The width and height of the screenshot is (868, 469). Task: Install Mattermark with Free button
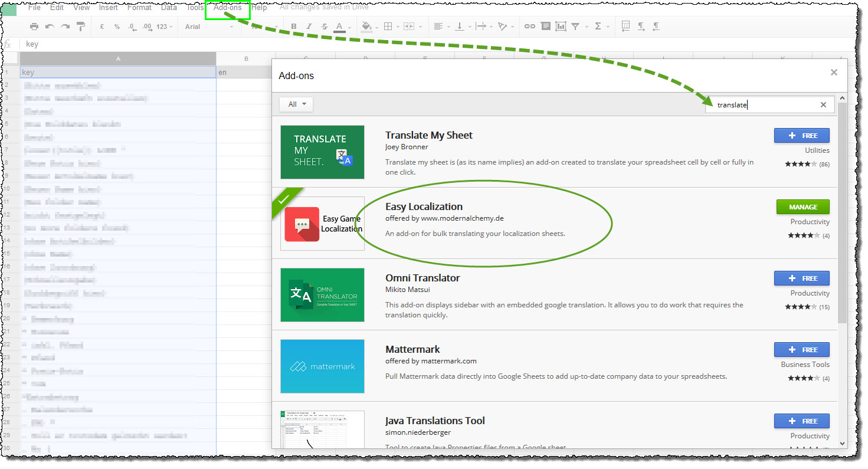coord(801,350)
